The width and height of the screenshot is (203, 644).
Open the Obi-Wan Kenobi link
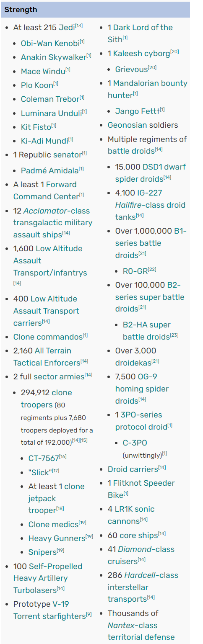coord(50,43)
